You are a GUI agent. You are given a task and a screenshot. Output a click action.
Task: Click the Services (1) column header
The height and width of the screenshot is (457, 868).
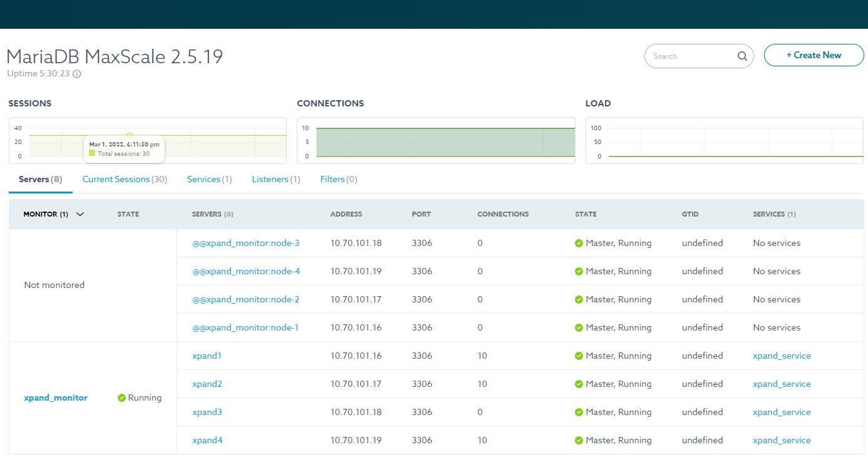[x=774, y=214]
